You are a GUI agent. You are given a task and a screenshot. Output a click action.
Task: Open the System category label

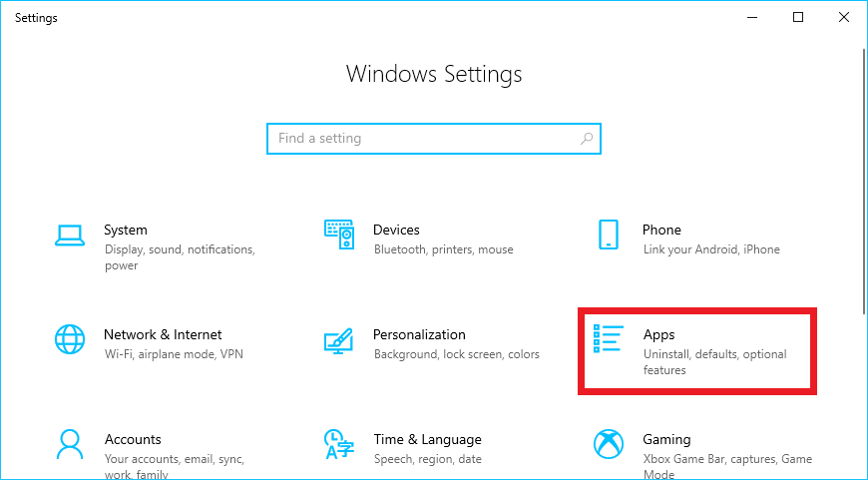coord(126,230)
